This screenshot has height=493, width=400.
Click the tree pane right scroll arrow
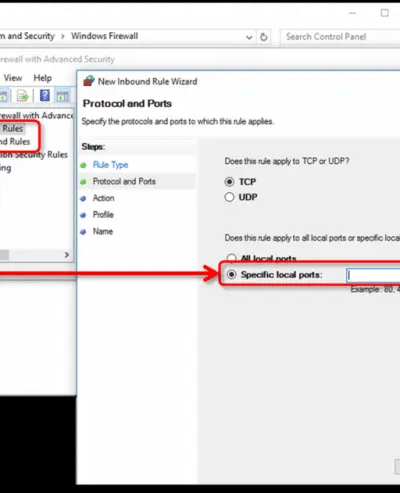click(67, 255)
